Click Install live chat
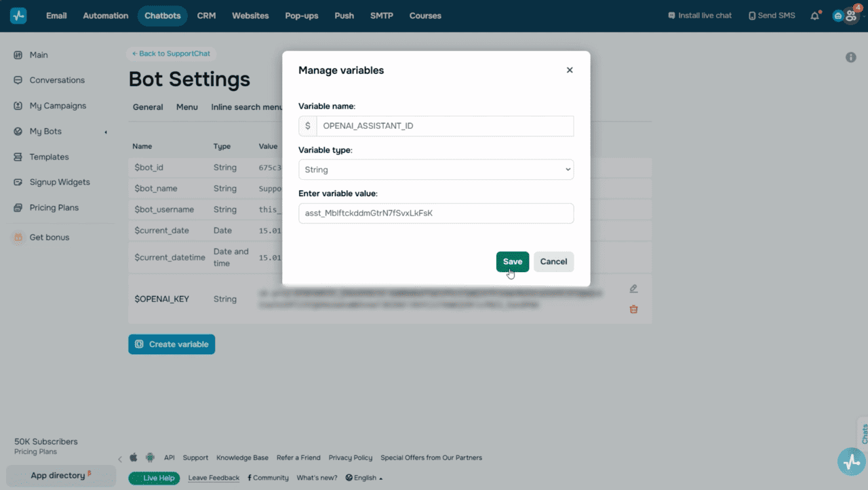Screen dimensions: 868x490 coord(700,16)
